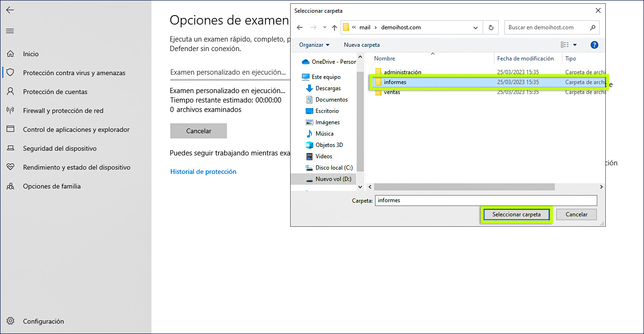644x334 pixels.
Task: Click the Inicio home icon
Action: [x=10, y=54]
